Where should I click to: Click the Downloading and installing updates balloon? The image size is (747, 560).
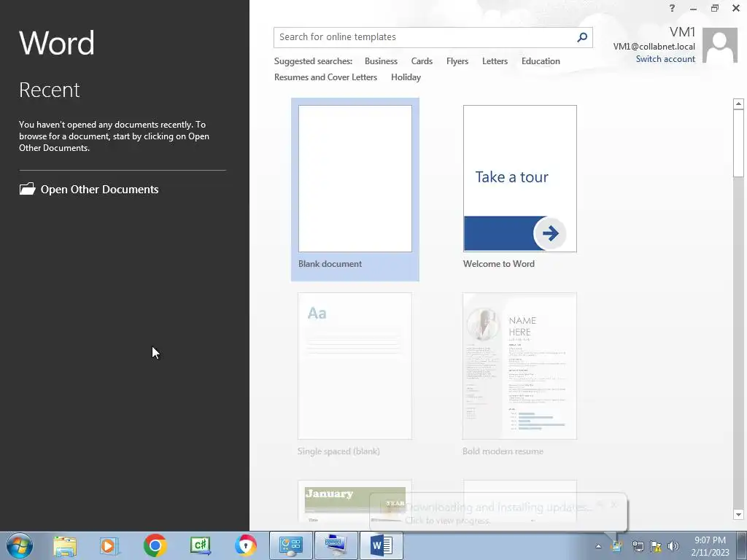pos(498,512)
